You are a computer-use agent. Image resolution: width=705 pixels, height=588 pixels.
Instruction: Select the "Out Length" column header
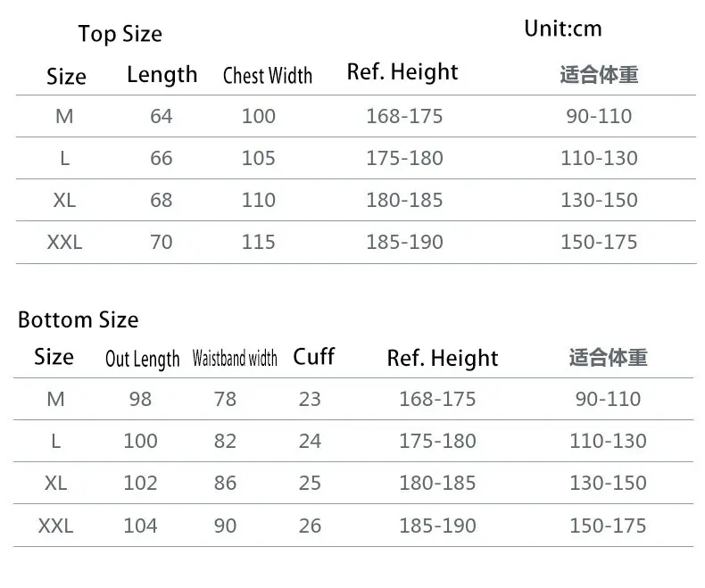(143, 360)
